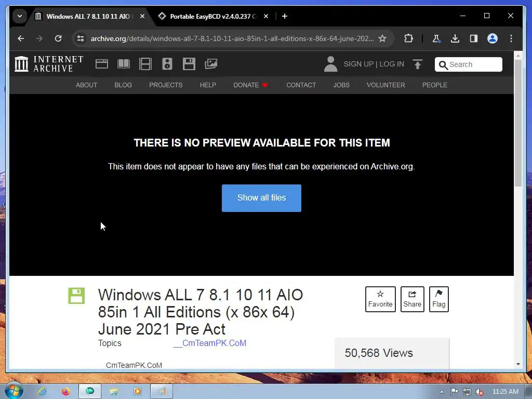Open the ABOUT menu item
This screenshot has width=532, height=399.
[x=87, y=85]
